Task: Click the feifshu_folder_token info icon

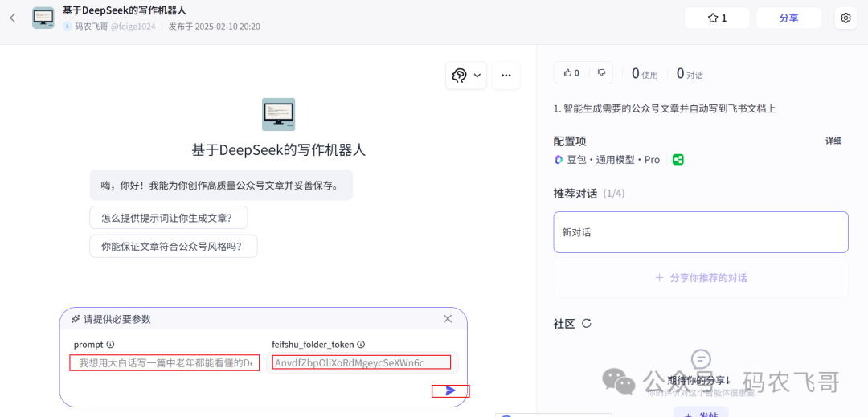Action: point(360,344)
